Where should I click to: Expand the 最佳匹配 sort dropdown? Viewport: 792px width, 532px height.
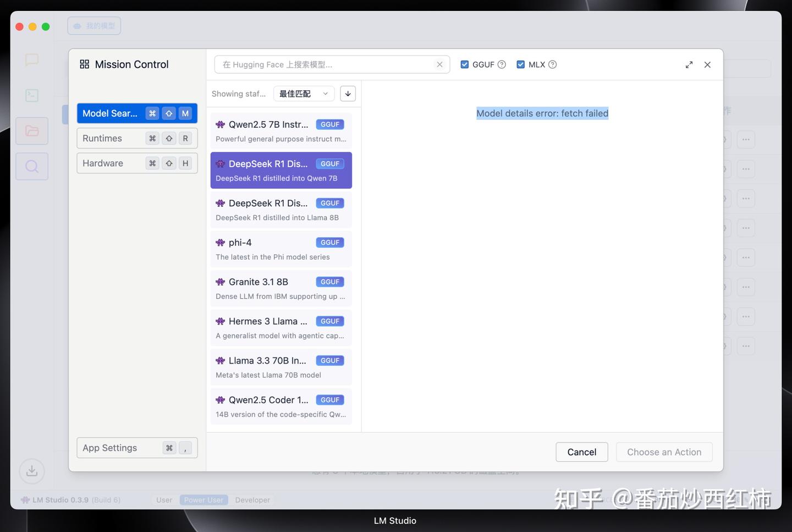[x=304, y=94]
